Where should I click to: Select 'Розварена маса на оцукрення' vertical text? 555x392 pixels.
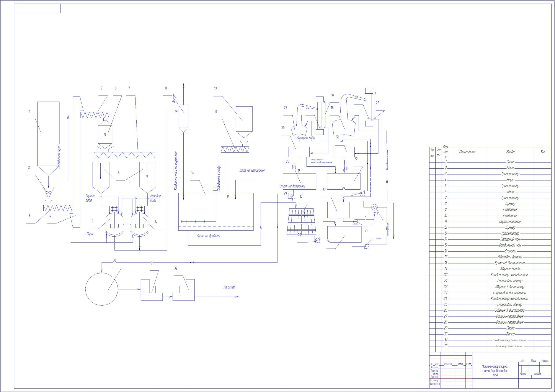175,171
